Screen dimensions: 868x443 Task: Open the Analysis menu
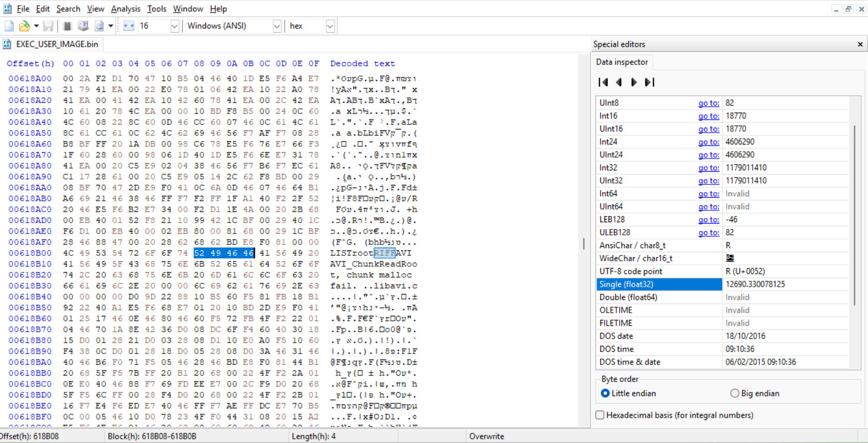tap(125, 9)
